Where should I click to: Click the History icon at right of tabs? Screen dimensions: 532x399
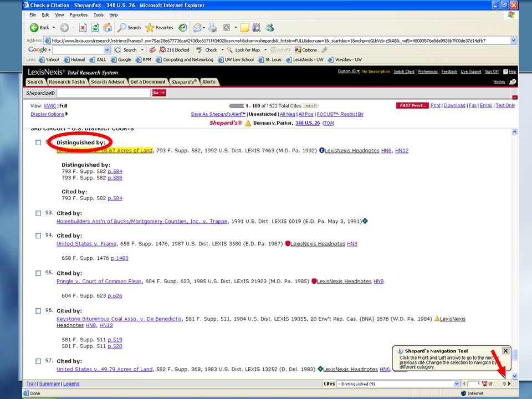513,82
